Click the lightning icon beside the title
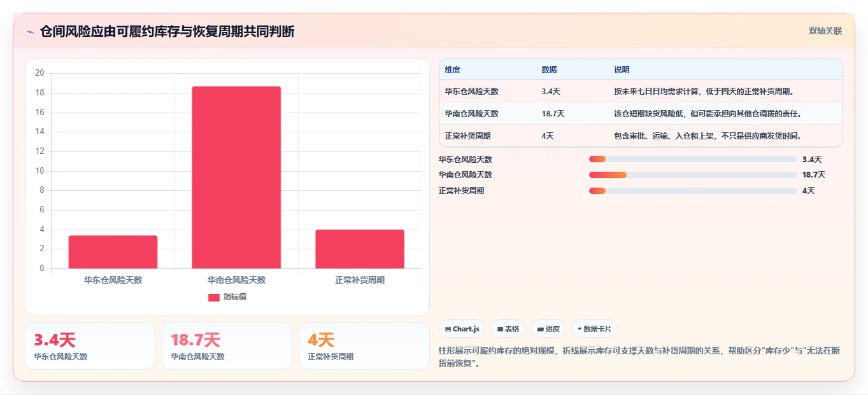The width and height of the screenshot is (868, 395). [30, 32]
